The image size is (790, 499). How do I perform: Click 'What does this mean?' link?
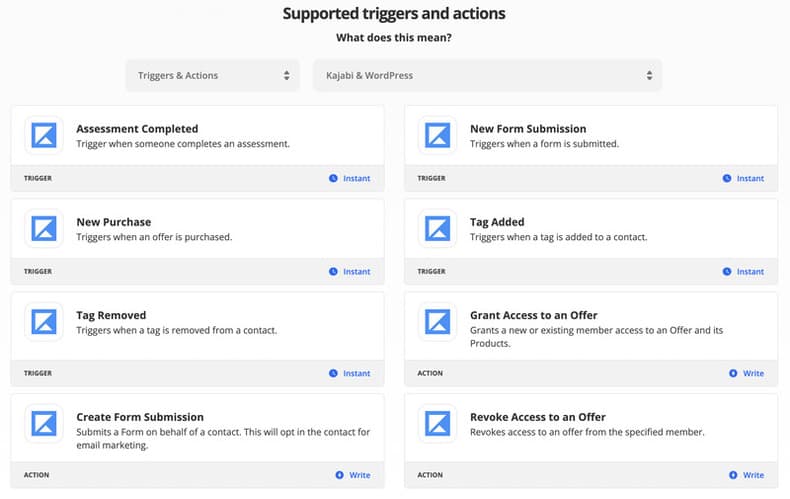click(x=394, y=37)
